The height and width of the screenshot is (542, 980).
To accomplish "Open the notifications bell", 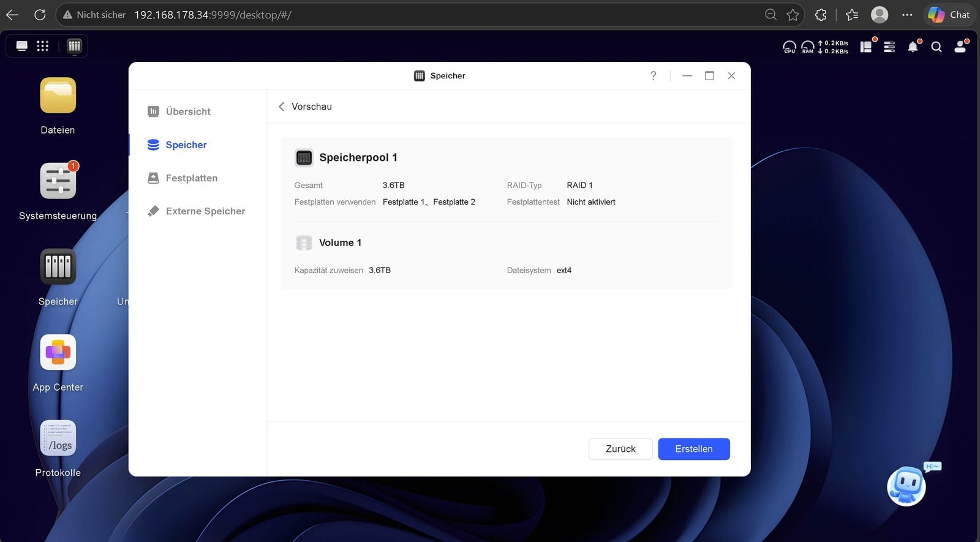I will 913,47.
